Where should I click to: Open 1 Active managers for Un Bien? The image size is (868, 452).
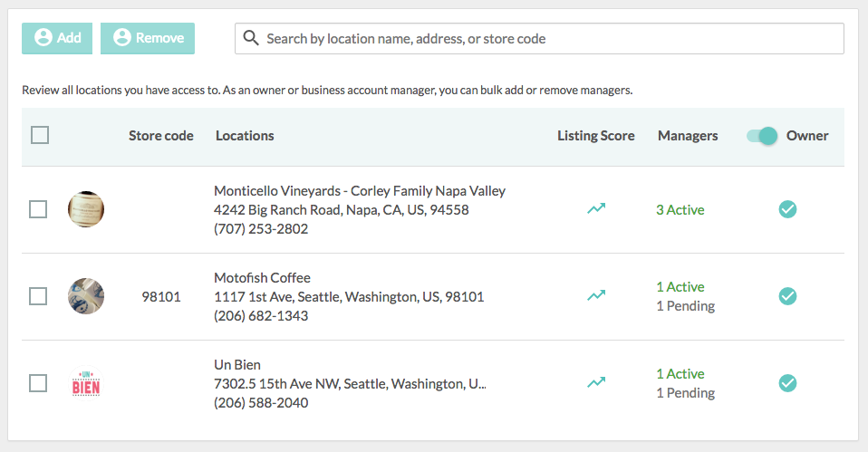[680, 373]
